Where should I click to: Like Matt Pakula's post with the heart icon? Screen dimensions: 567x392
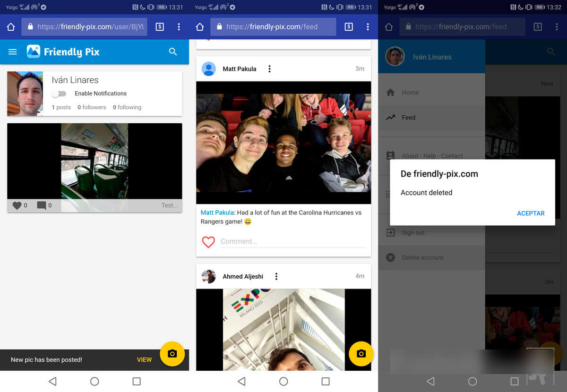(x=208, y=242)
